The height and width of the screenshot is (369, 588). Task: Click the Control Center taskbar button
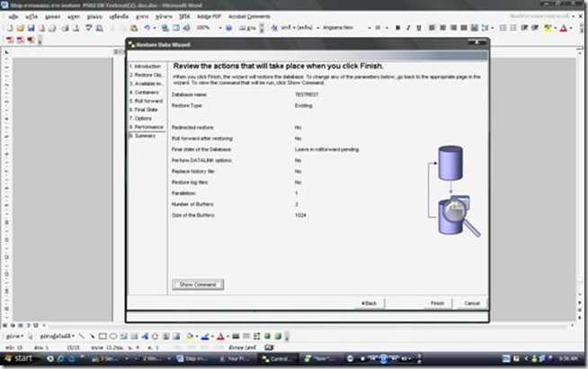tap(278, 359)
